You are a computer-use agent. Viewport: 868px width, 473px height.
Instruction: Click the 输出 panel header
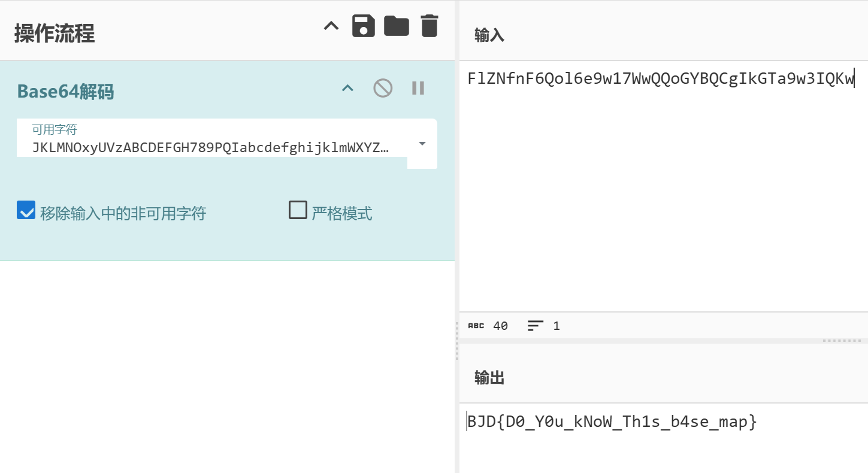coord(489,377)
